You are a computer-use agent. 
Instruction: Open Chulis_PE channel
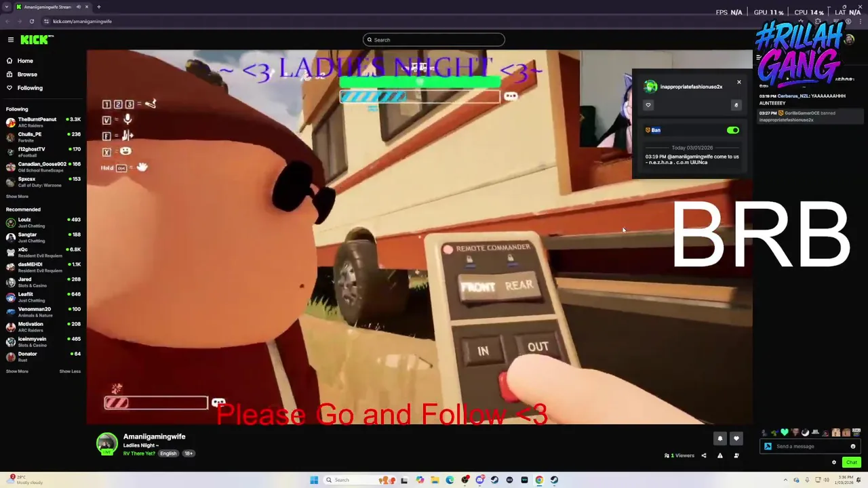pyautogui.click(x=43, y=137)
